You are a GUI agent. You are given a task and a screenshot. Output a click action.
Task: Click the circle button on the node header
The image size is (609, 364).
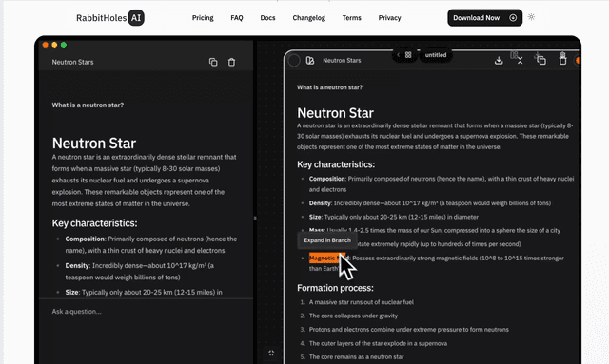294,61
